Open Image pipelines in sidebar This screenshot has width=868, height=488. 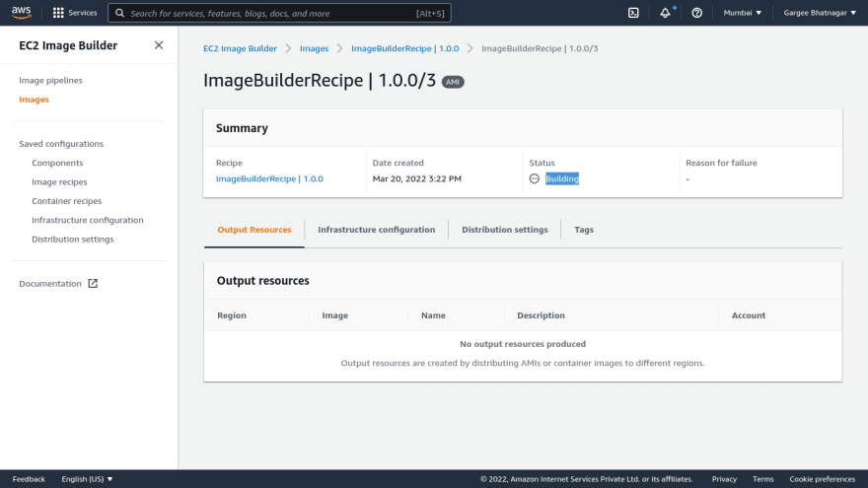pyautogui.click(x=50, y=80)
